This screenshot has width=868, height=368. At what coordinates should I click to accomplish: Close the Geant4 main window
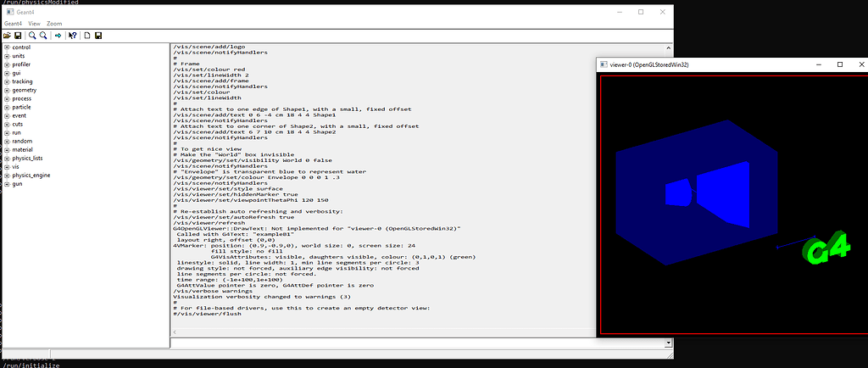[x=662, y=12]
